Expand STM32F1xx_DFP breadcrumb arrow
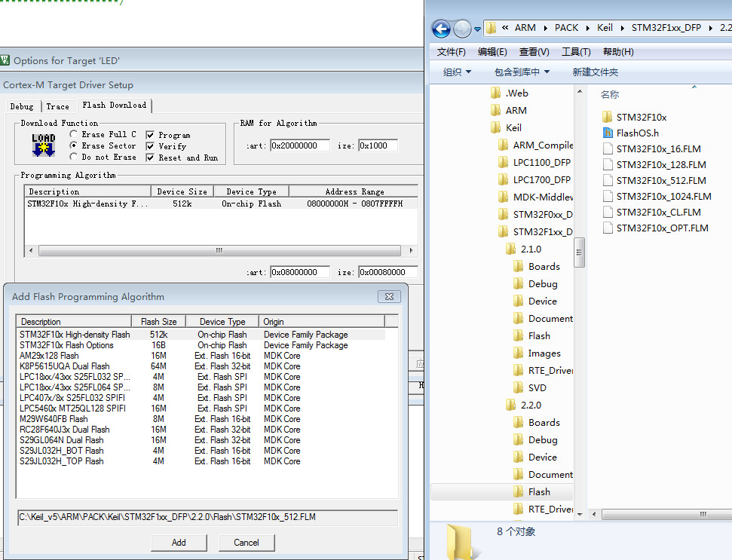 click(x=711, y=28)
